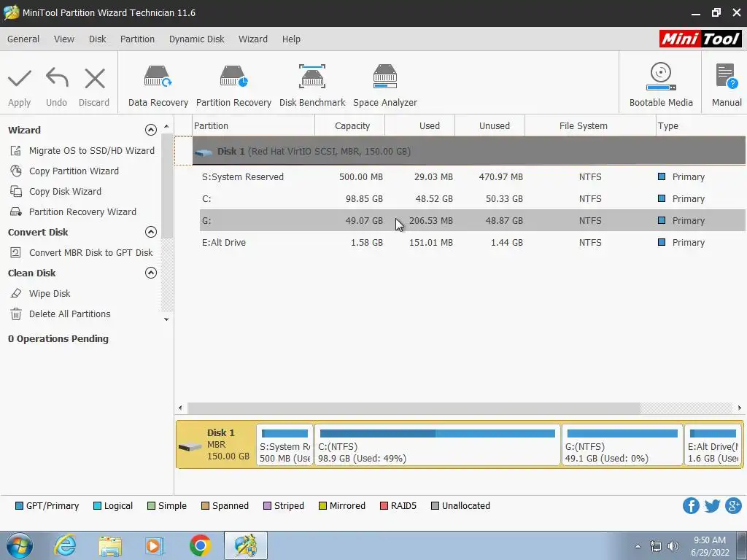
Task: Open the View menu
Action: 64,39
